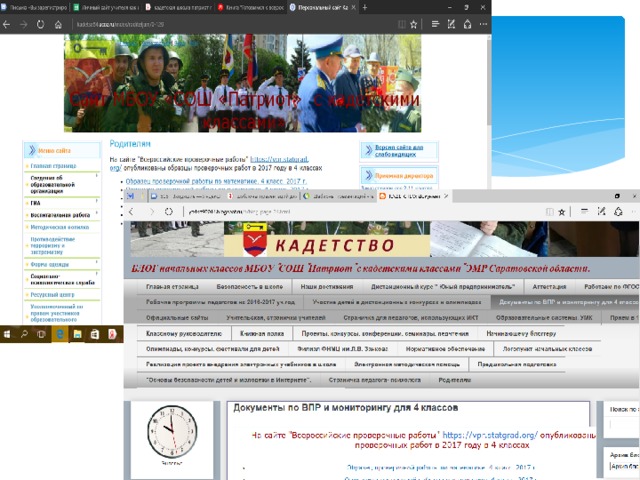Click forward arrow in light Edge window
640x480 pixels.
pyautogui.click(x=151, y=211)
